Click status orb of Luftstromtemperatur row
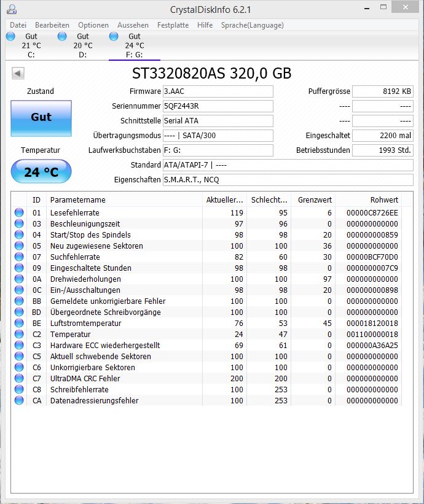Image resolution: width=424 pixels, height=504 pixels. [x=19, y=323]
